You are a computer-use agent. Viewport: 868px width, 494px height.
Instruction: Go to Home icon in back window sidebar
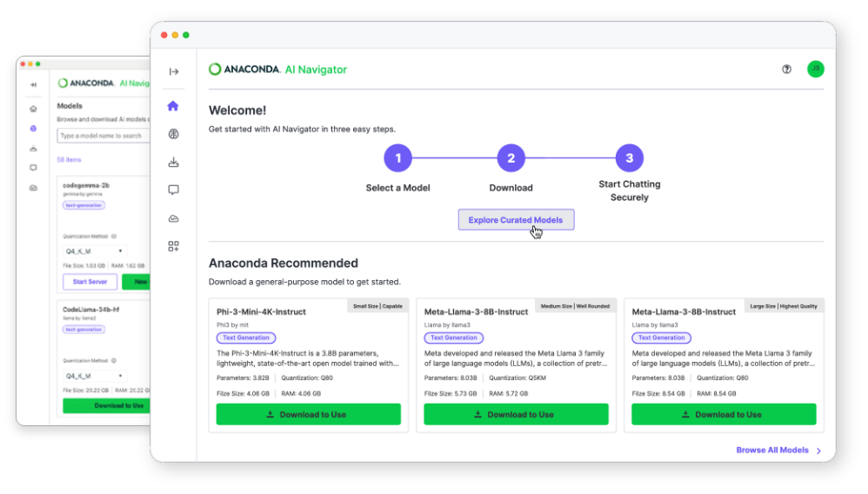[33, 109]
